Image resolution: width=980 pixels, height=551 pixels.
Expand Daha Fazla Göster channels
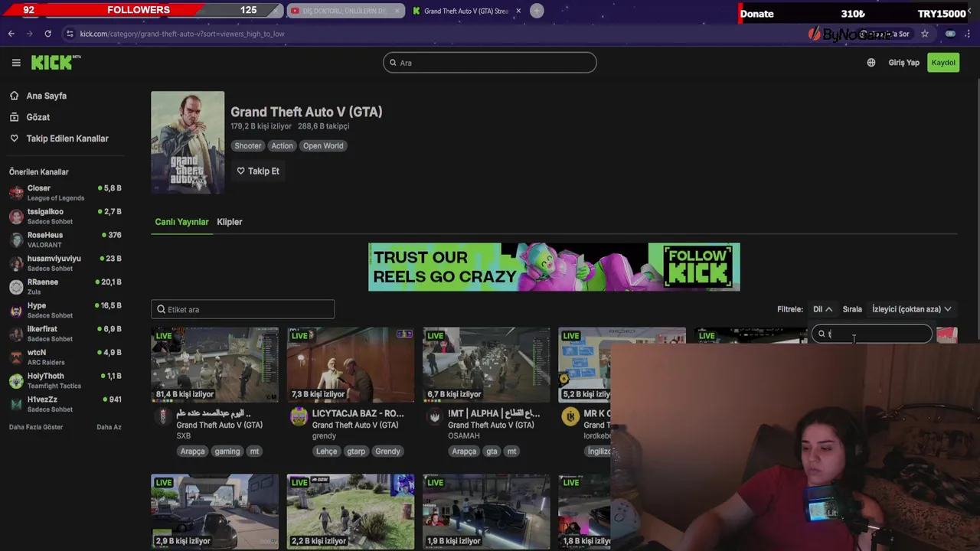36,427
